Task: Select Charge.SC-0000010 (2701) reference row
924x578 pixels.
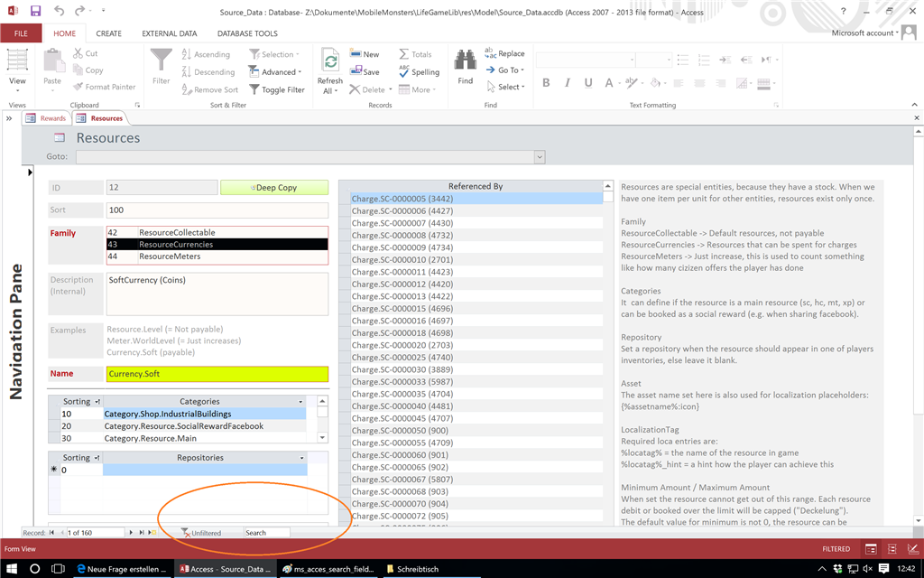Action: tap(476, 259)
